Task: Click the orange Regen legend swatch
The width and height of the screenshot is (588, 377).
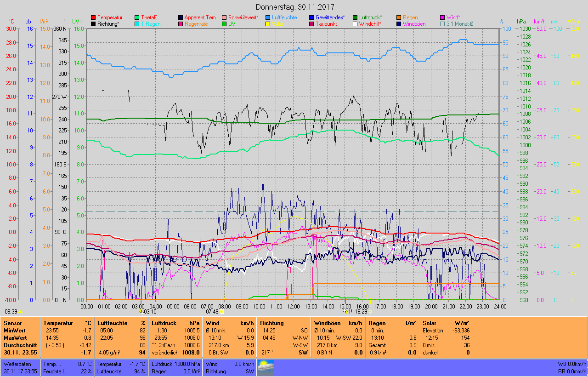Action: point(399,17)
